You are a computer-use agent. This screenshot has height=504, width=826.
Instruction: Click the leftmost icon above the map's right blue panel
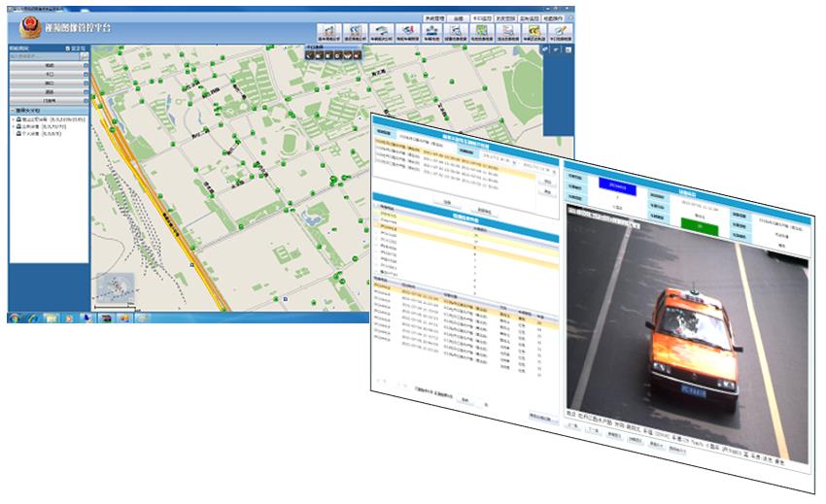[546, 50]
